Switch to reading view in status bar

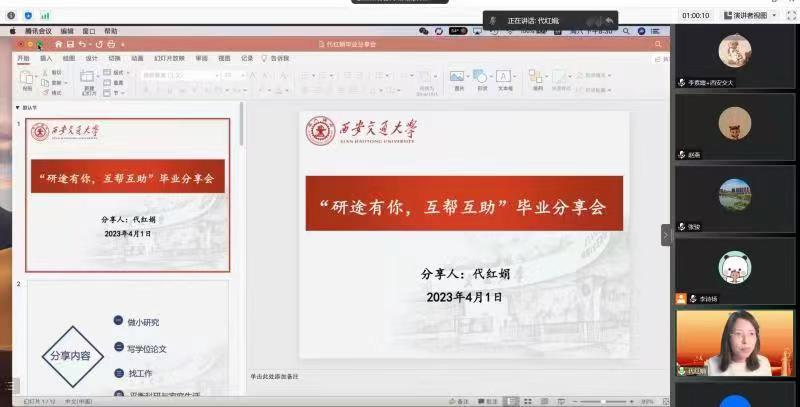[544, 402]
